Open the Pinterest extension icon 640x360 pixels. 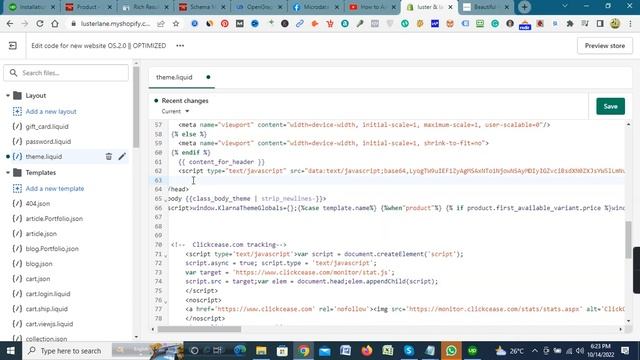[x=224, y=24]
